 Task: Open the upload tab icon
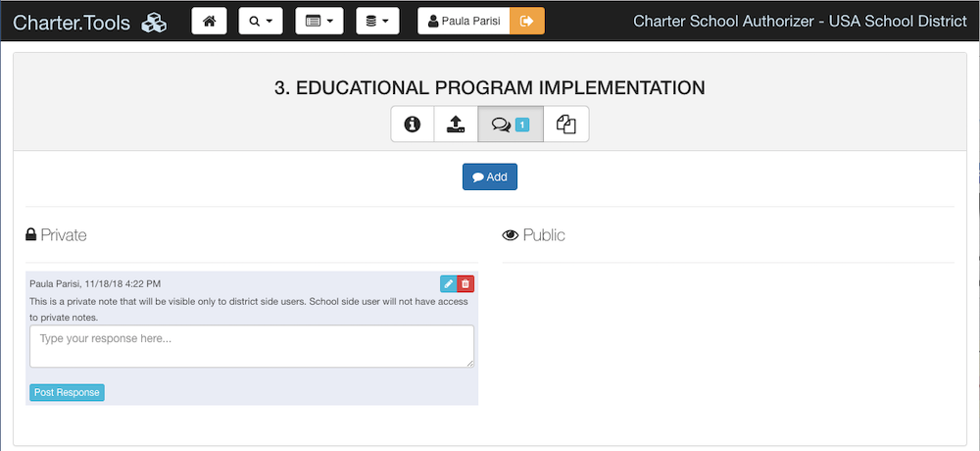[x=457, y=124]
